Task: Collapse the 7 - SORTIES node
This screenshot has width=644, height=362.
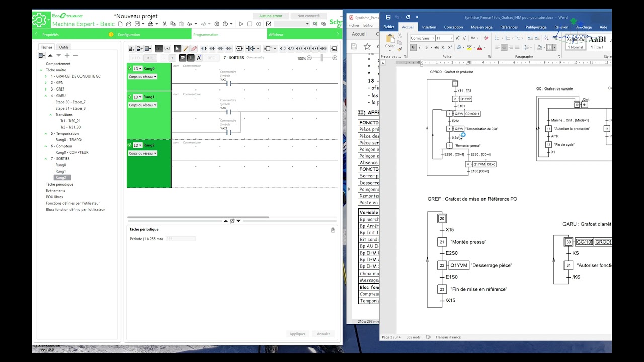Action: (46, 159)
